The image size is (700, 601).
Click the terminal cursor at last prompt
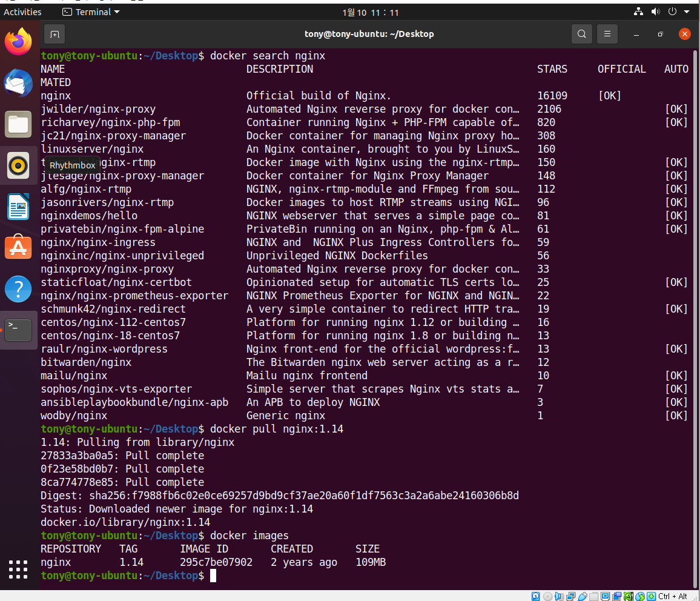point(213,576)
